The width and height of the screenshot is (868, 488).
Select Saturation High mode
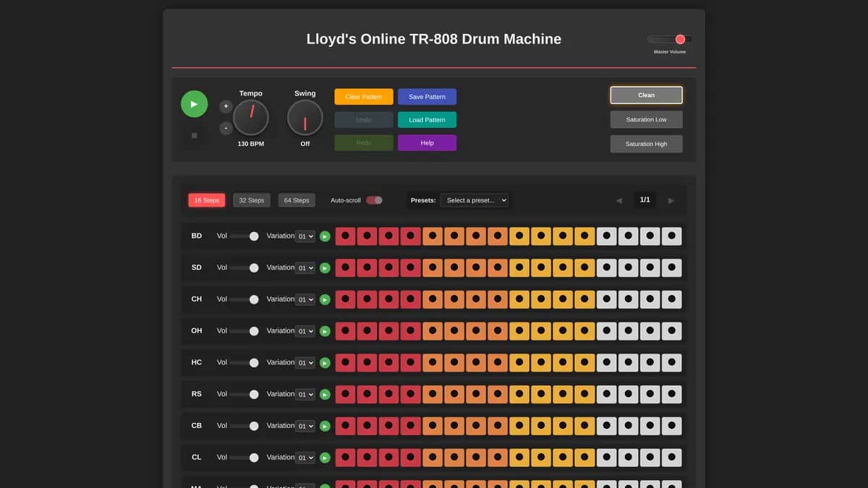[646, 144]
